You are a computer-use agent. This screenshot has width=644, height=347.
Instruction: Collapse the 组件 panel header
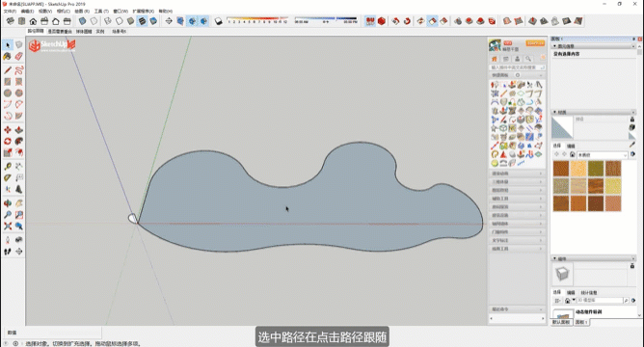pyautogui.click(x=594, y=258)
